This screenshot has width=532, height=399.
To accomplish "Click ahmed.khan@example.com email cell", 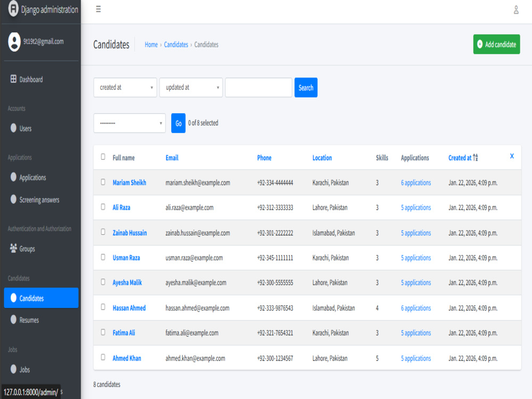I will coord(195,358).
